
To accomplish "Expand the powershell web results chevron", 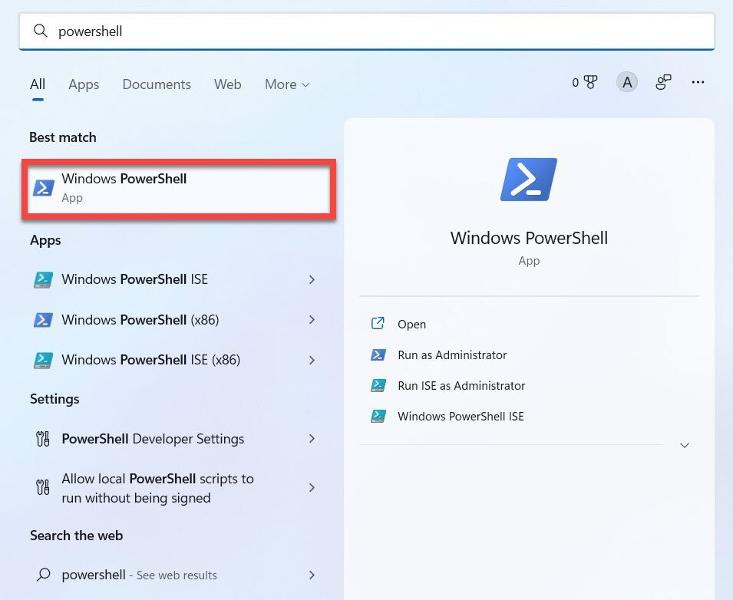I will [x=312, y=575].
